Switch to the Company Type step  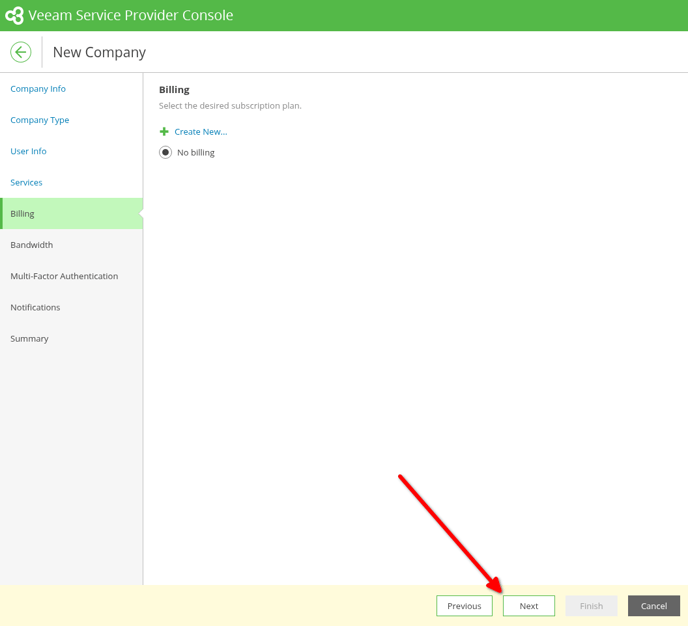point(40,120)
